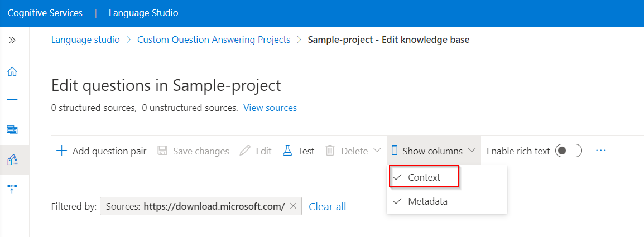Open the text lines icon in sidebar
This screenshot has height=237, width=644.
[12, 99]
